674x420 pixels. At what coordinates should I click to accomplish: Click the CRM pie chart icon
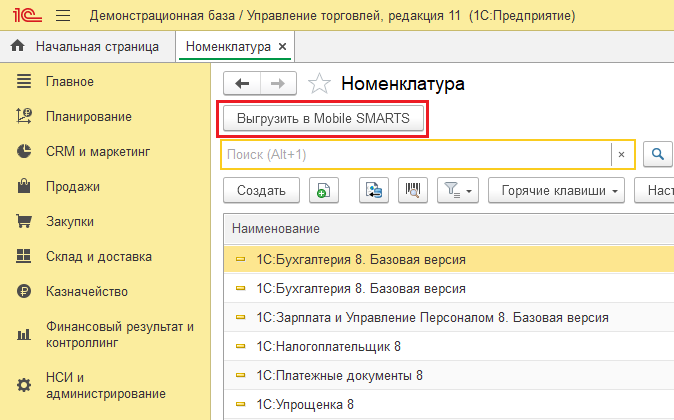click(24, 151)
